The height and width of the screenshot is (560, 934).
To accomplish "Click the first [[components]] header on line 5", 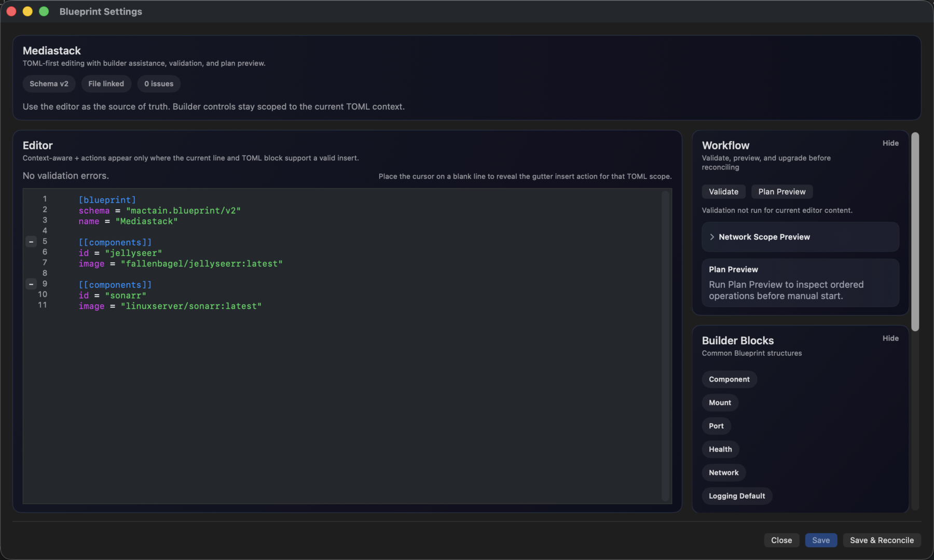I will [115, 243].
